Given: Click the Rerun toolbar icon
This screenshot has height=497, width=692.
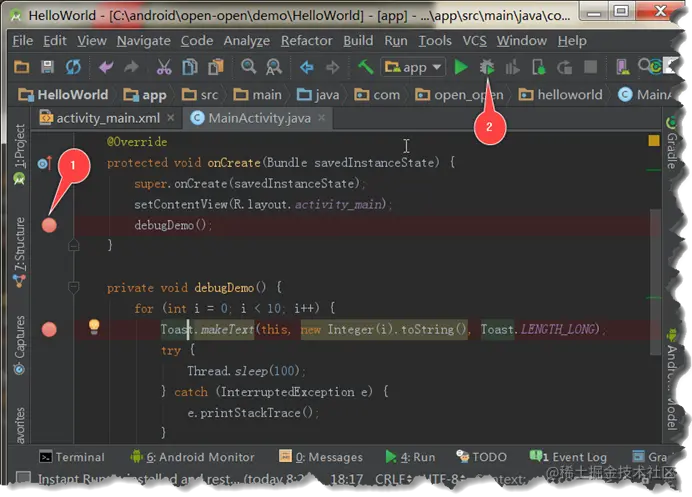Looking at the screenshot, I should 564,67.
